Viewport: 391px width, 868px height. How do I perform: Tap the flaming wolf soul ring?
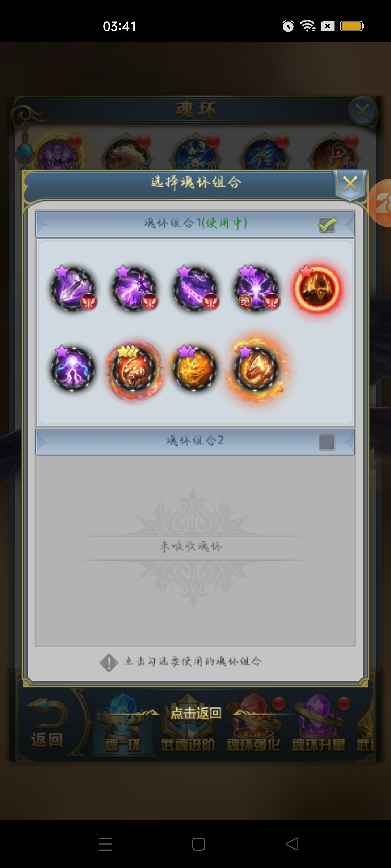click(257, 370)
